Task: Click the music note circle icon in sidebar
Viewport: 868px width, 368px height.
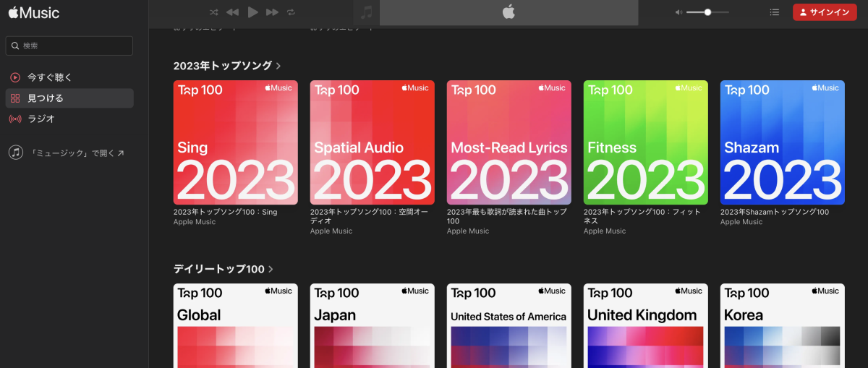Action: point(15,153)
